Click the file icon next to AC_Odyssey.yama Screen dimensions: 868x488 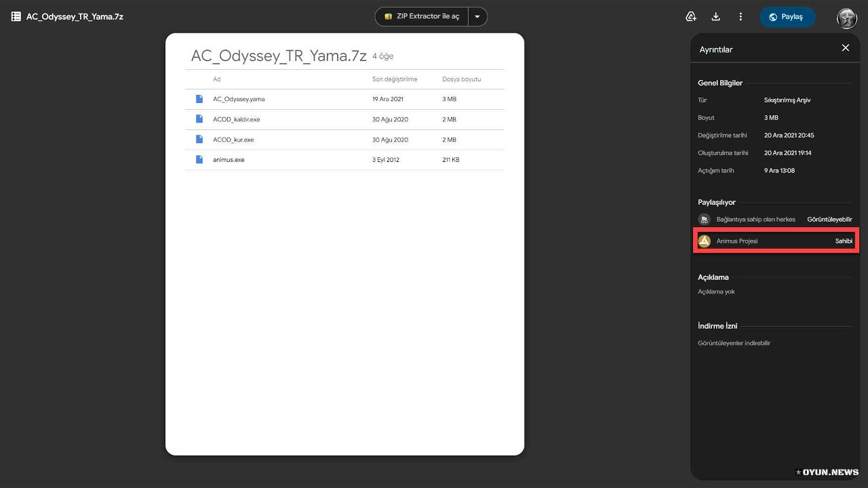199,99
